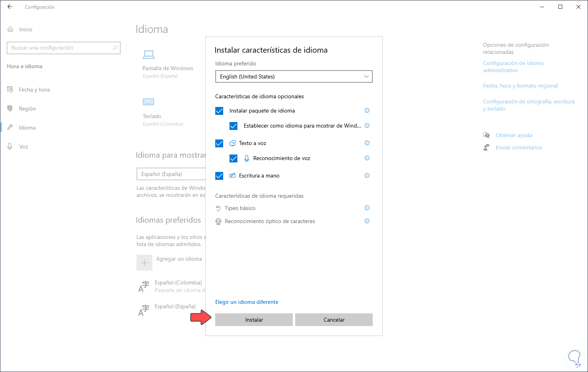Click the Obtener ayuda chat icon
588x372 pixels.
486,135
